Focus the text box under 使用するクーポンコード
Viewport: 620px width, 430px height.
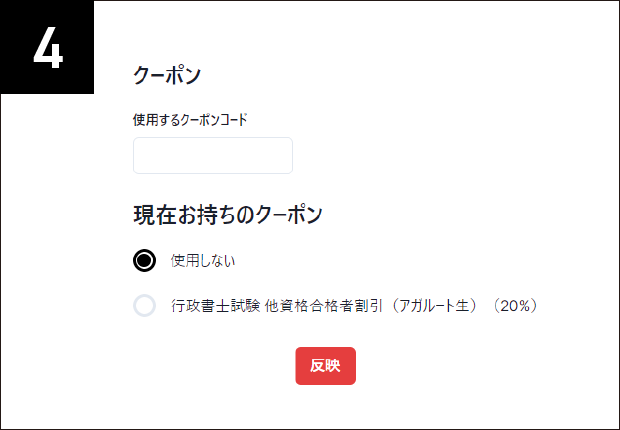pyautogui.click(x=212, y=156)
